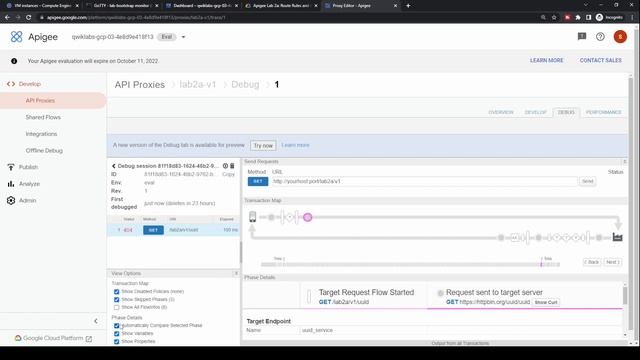Collapse the left navigation sidebar chevron
640x360 pixels.
(96, 321)
